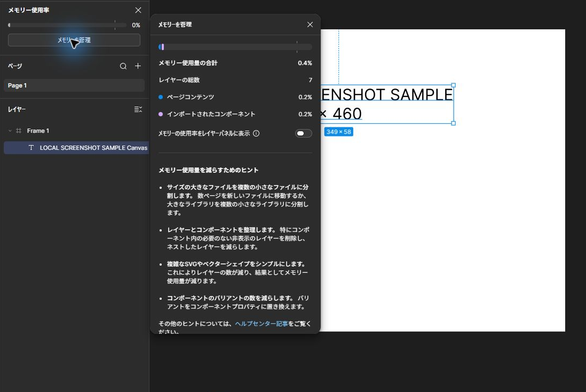Screen dimensions: 586x392
Task: Click the ページ section header
Action: (x=15, y=66)
